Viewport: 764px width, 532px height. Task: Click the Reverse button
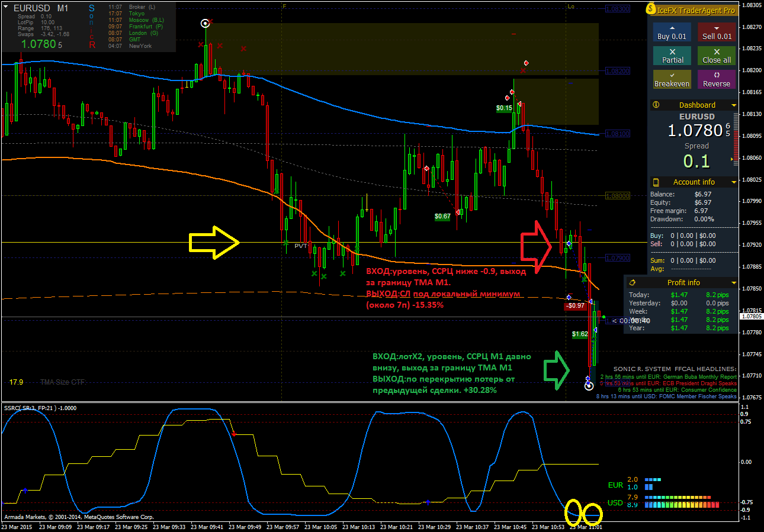tap(717, 79)
